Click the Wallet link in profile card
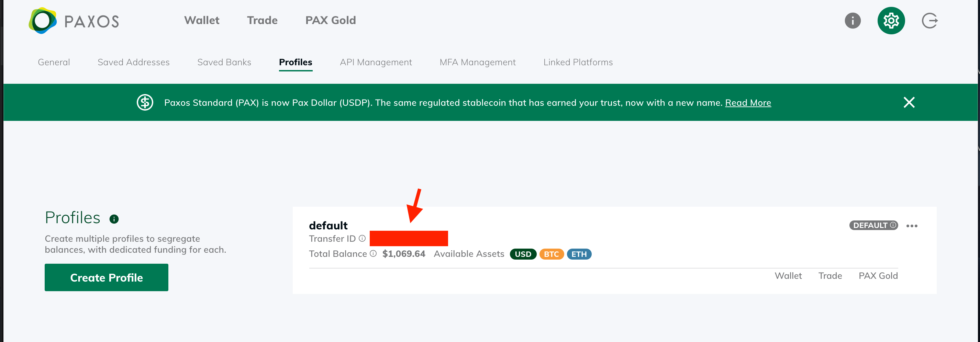980x342 pixels. (788, 276)
